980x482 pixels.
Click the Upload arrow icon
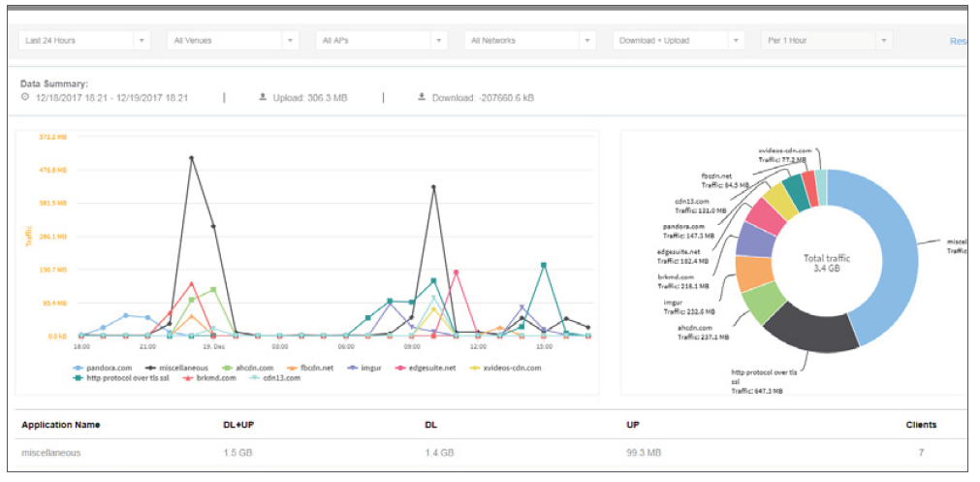click(263, 98)
